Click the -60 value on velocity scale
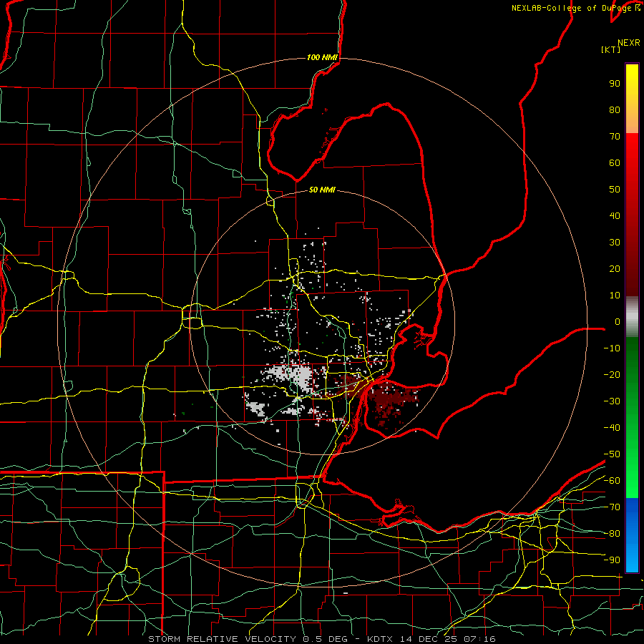This screenshot has height=644, width=644. [612, 481]
